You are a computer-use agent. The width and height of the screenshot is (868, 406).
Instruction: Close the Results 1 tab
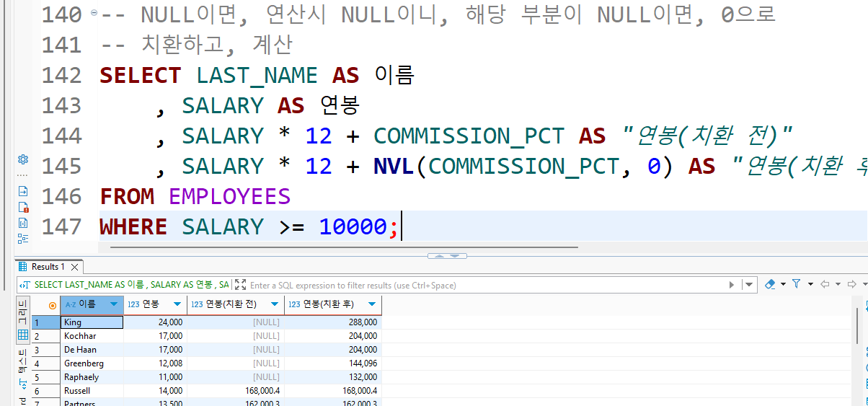click(74, 267)
